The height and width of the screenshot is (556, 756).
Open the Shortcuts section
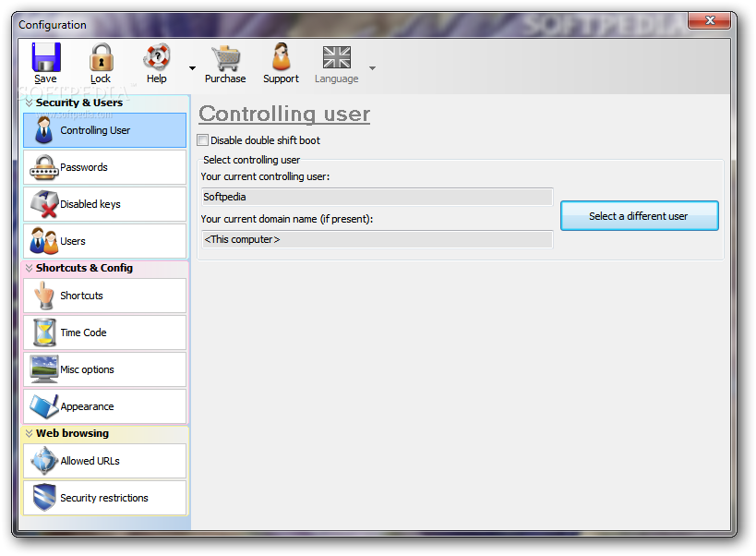pos(104,296)
